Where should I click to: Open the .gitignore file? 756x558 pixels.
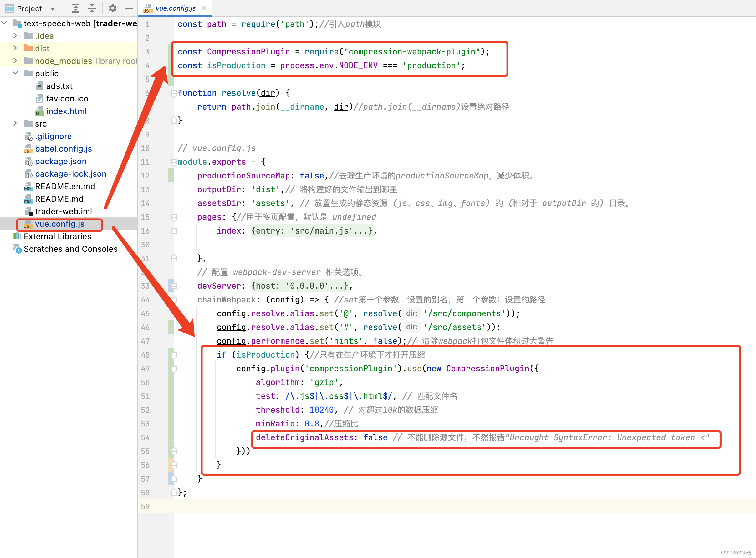pos(53,136)
